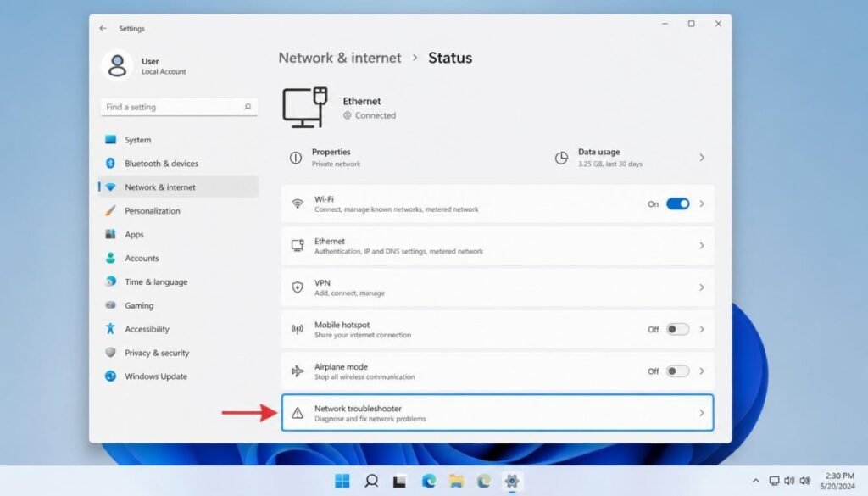Open the Wi-Fi row chevron
868x496 pixels.
(x=701, y=203)
